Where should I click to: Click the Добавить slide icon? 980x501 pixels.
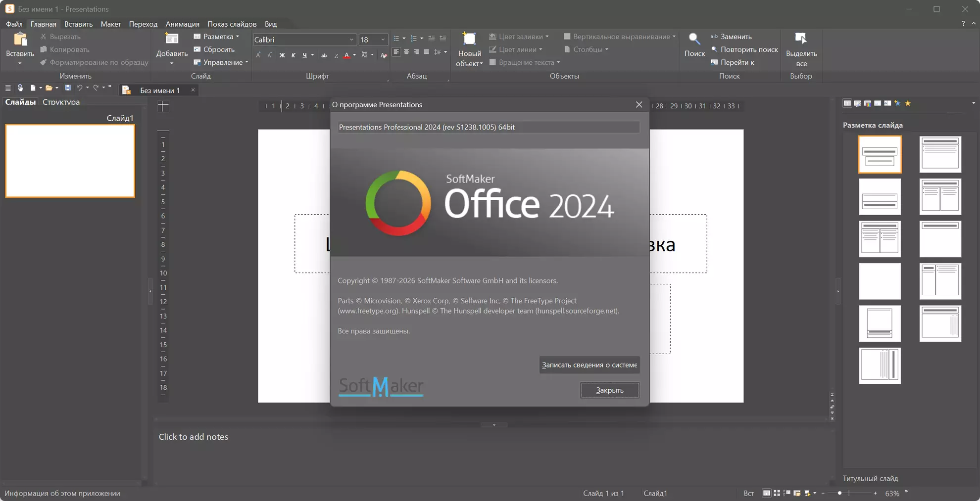[172, 39]
